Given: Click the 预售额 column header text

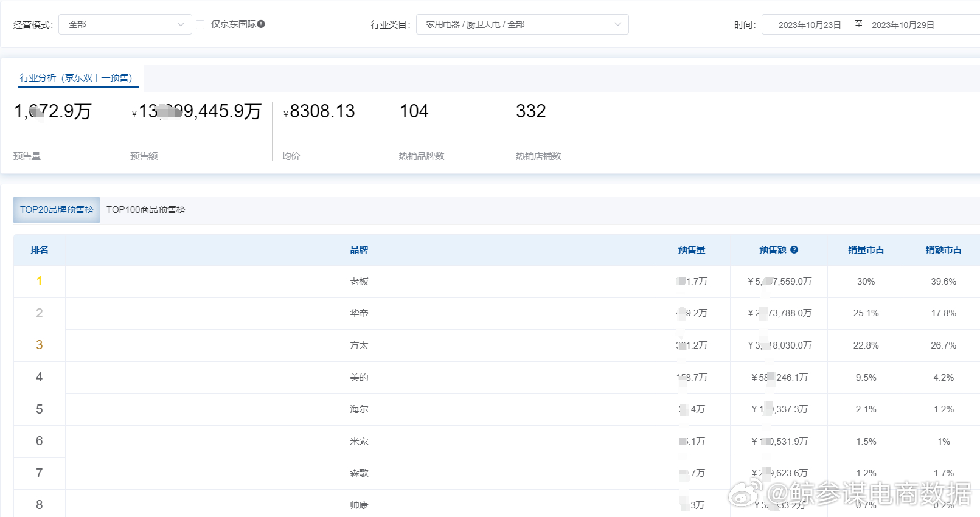Looking at the screenshot, I should (773, 250).
